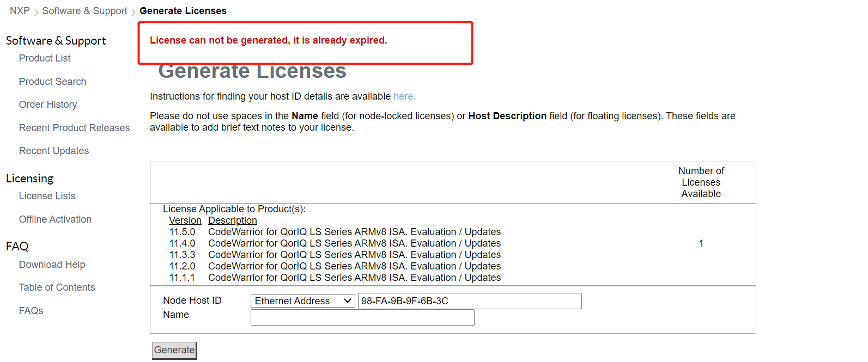
Task: Open Download Help in FAQ section
Action: 52,265
